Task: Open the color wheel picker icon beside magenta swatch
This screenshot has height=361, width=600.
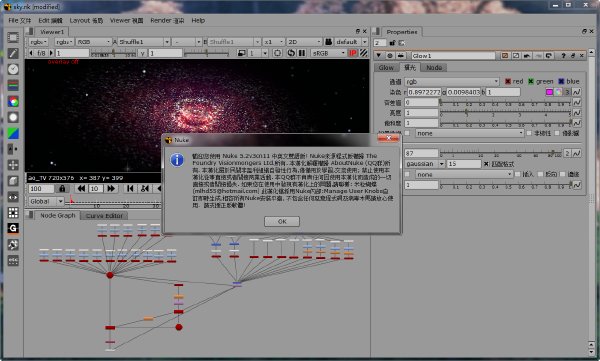Action: 558,92
